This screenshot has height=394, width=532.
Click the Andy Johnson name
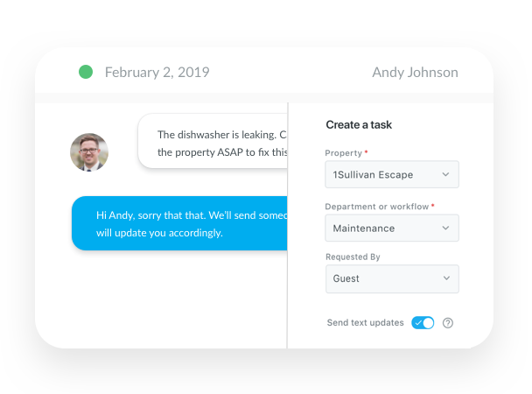tap(415, 73)
